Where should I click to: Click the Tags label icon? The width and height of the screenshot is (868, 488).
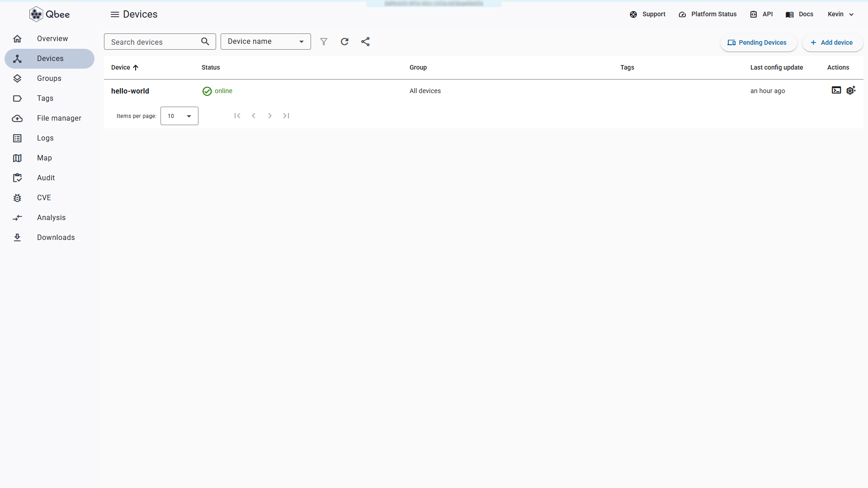coord(17,99)
